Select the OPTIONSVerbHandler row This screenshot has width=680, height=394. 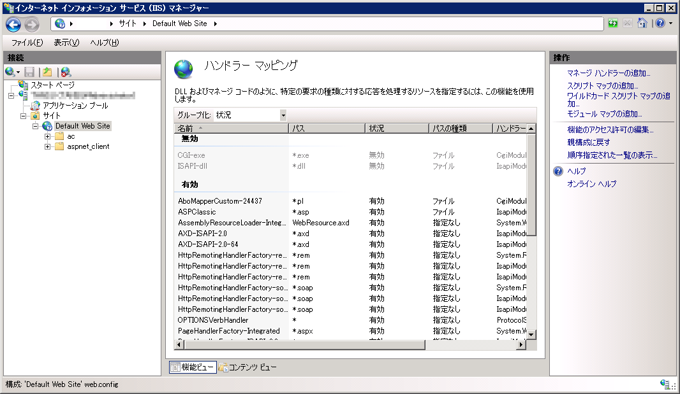(350, 320)
